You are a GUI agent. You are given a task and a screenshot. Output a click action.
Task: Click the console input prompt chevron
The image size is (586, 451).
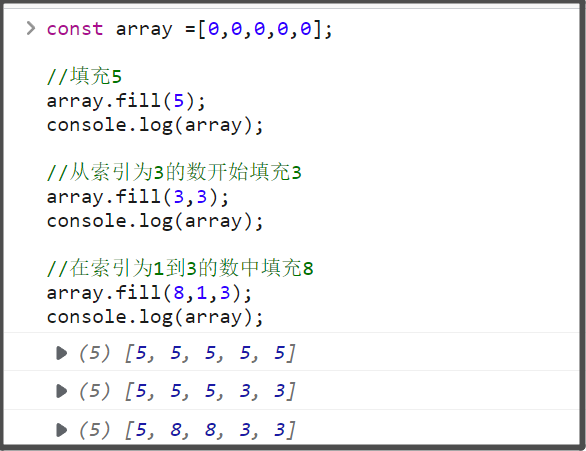(31, 28)
